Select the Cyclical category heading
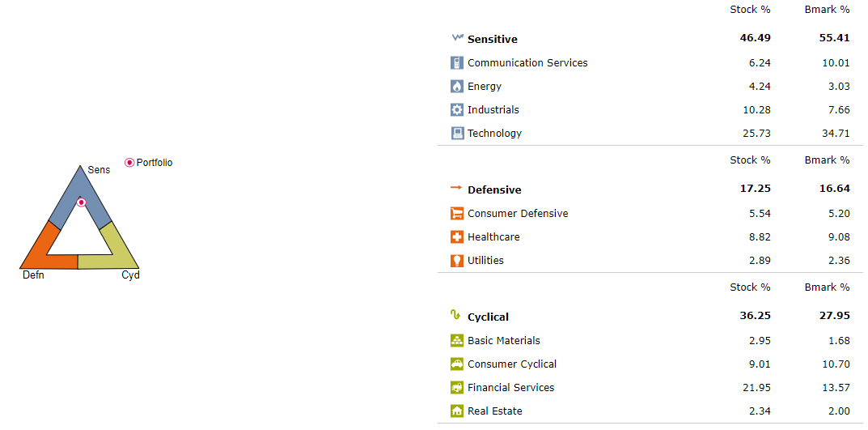The height and width of the screenshot is (430, 868). (x=488, y=317)
